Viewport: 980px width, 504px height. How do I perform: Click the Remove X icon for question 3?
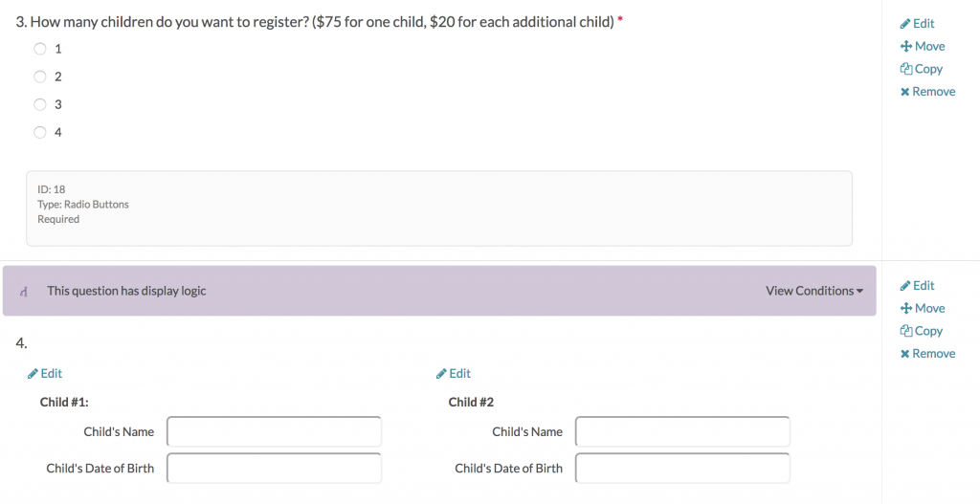[905, 92]
